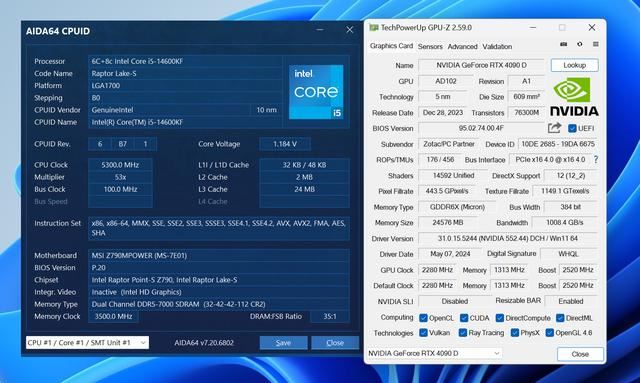Toggle the CUDA checkbox
This screenshot has height=383, width=640.
464,318
